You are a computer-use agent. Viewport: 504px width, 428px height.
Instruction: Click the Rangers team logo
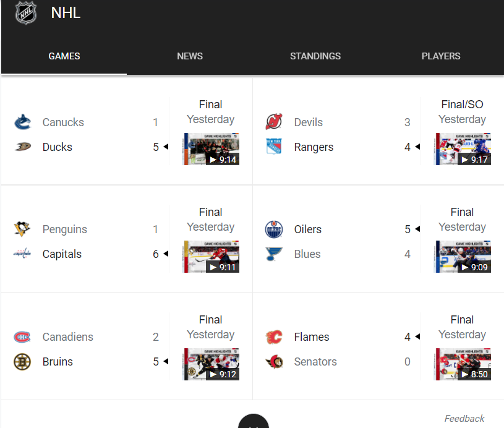(274, 147)
